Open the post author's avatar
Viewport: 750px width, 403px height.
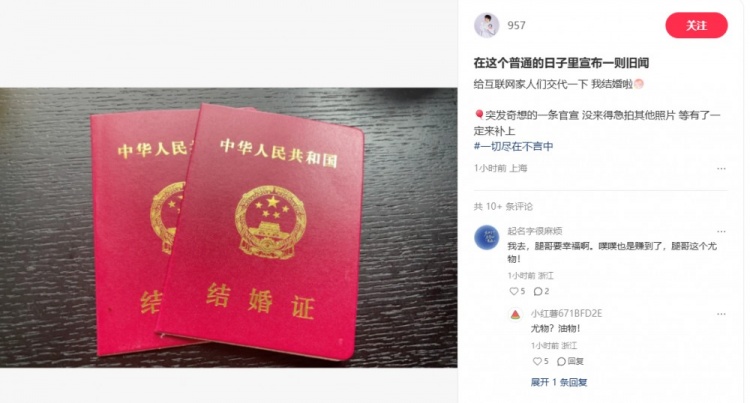[x=486, y=25]
